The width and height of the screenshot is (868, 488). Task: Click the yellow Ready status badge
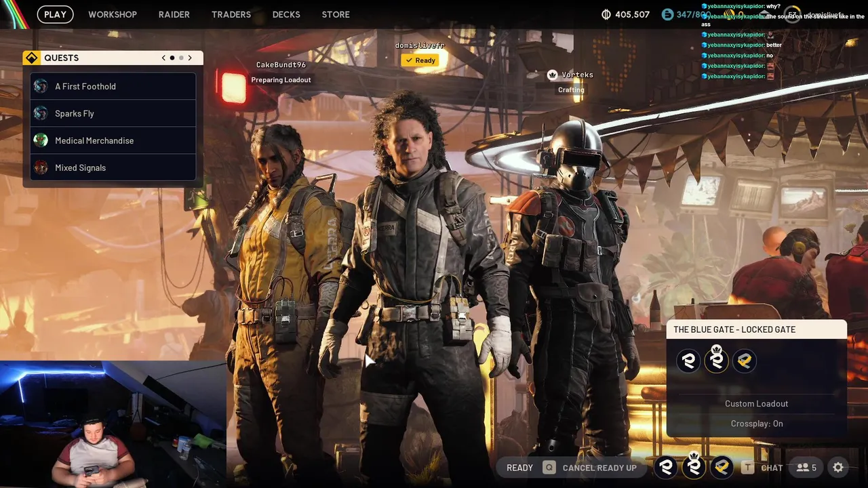point(420,60)
